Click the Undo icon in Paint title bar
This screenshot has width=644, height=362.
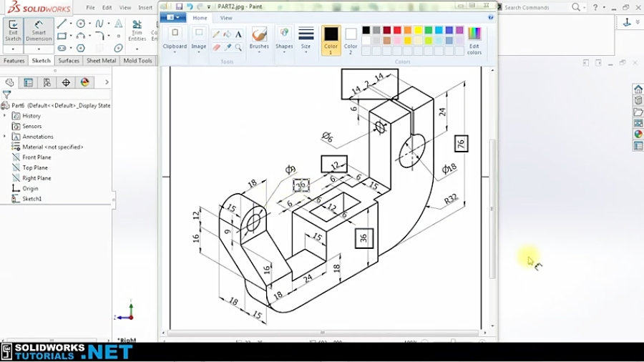pyautogui.click(x=190, y=6)
